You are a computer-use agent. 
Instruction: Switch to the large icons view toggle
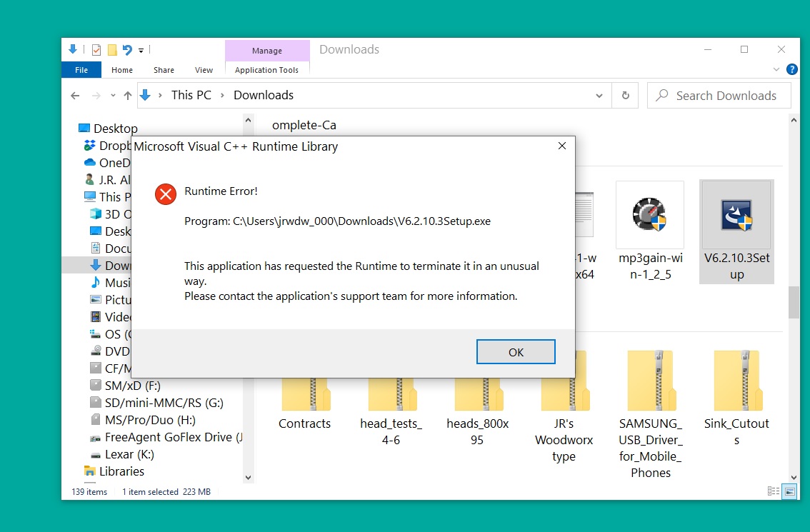[789, 491]
